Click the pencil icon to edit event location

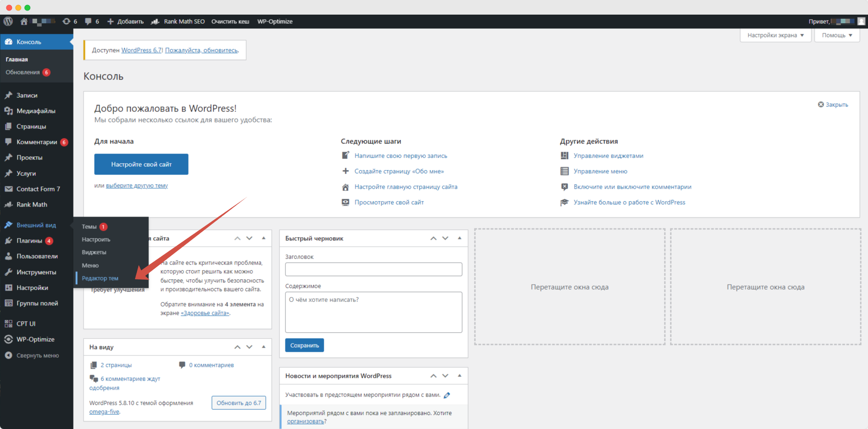point(447,395)
